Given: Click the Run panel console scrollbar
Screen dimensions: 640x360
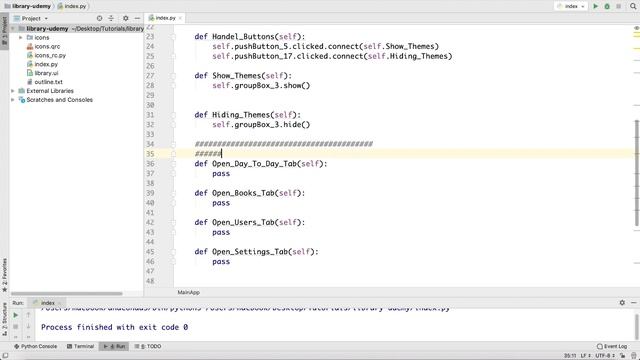Looking at the screenshot, I should 637,326.
